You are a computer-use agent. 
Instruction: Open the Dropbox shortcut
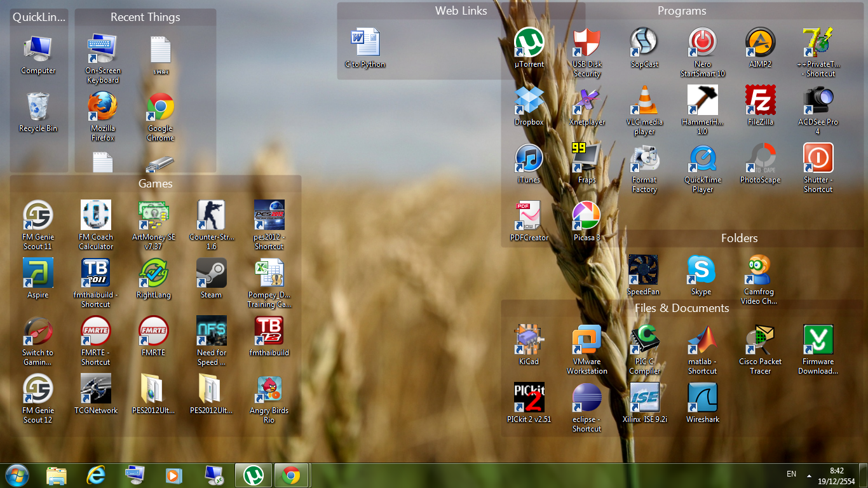(x=529, y=105)
